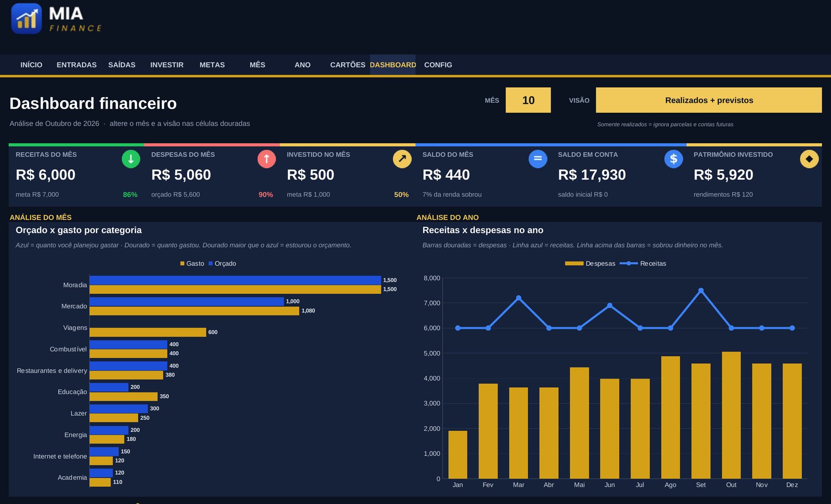Click the Jan despesas bar
Viewport: 831px width, 504px height.
(x=458, y=455)
